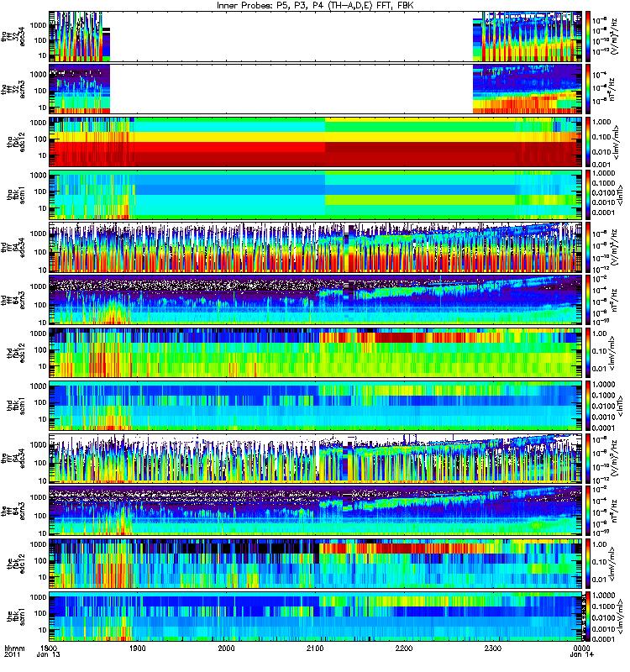Click the 'Jan 13' date label

[48, 654]
